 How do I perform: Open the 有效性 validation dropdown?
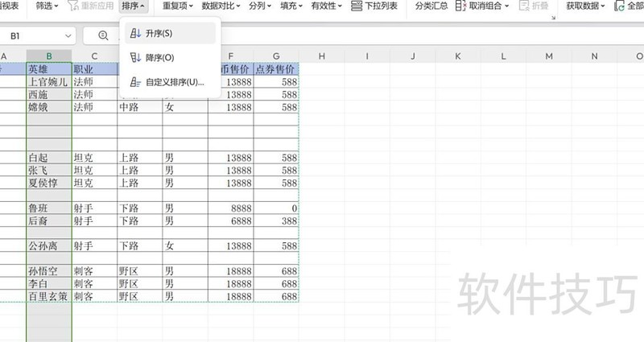(x=327, y=6)
